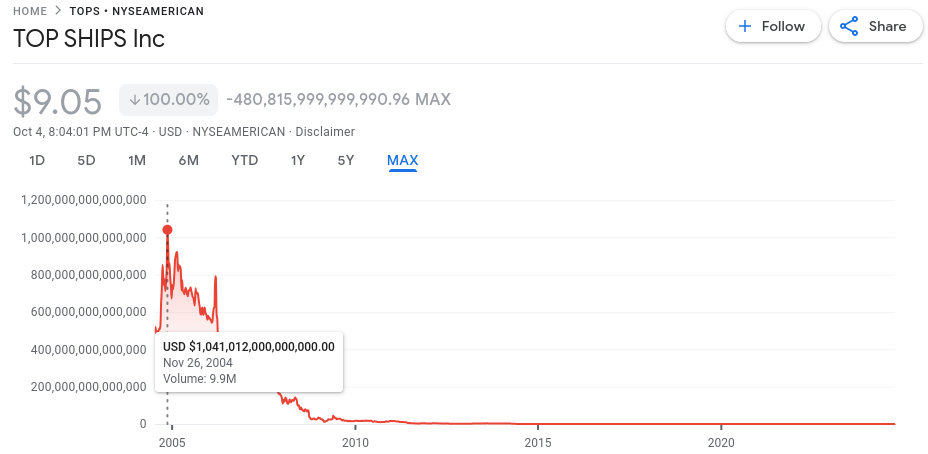Click the share icon on the Share button
The width and height of the screenshot is (928, 454).
coord(849,27)
